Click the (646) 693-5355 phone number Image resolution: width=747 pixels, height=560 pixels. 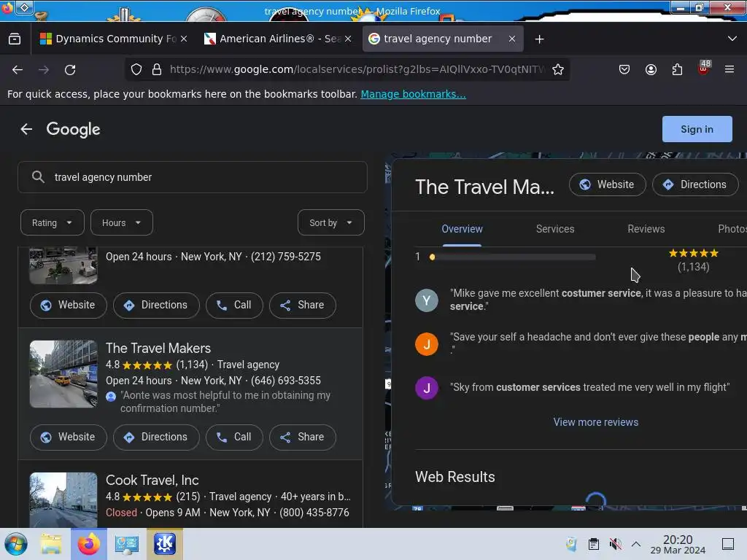(x=286, y=381)
